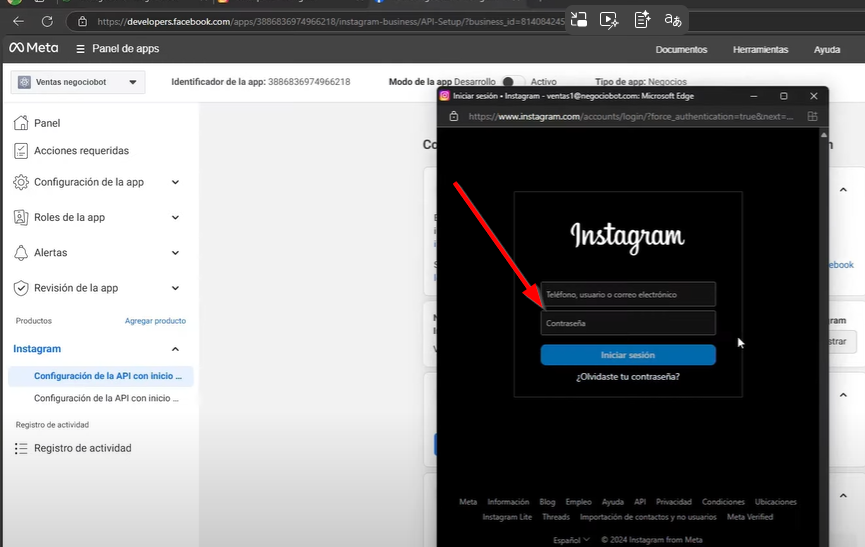Click the Teléfono, usuario o correo electrónico field
The image size is (865, 547).
coord(628,294)
